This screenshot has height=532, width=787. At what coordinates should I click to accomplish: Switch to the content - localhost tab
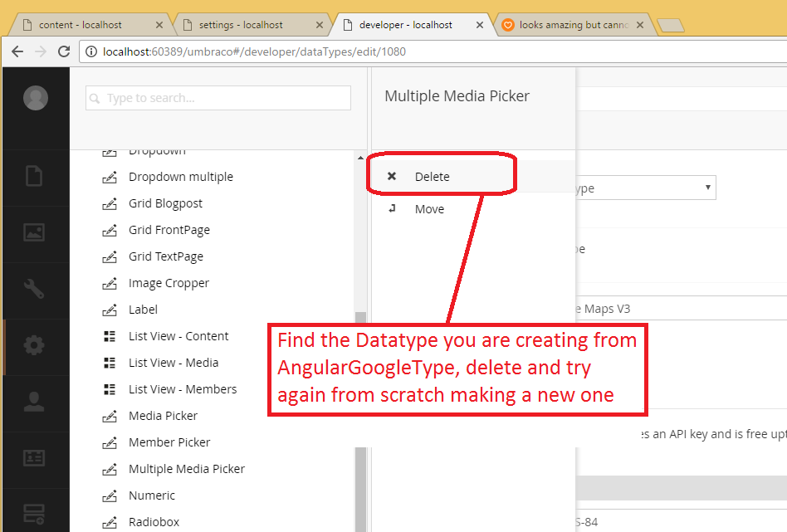point(90,25)
